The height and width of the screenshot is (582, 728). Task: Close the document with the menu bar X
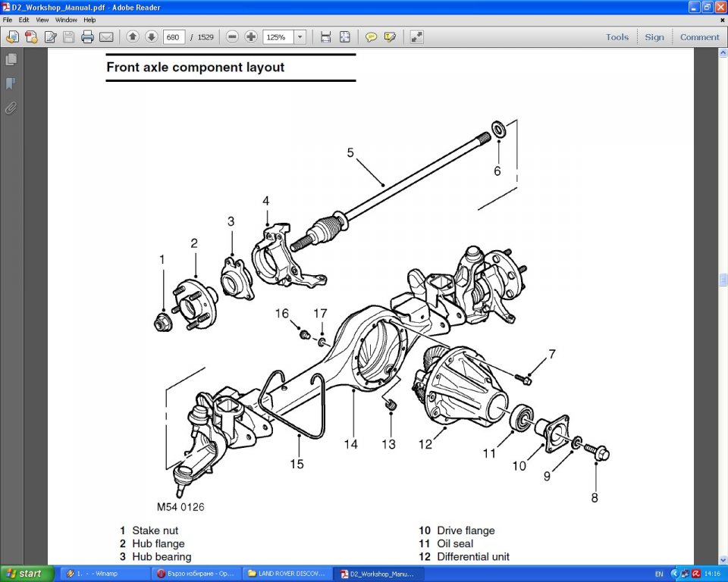point(722,20)
